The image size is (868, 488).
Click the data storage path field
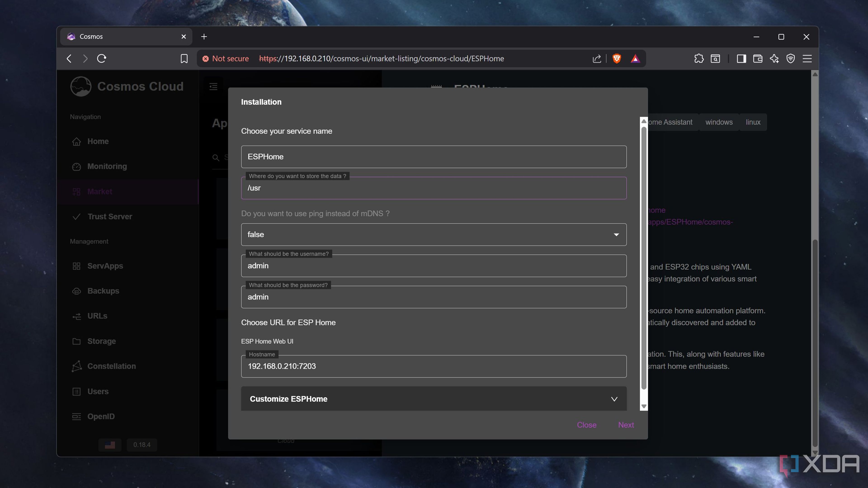point(434,188)
